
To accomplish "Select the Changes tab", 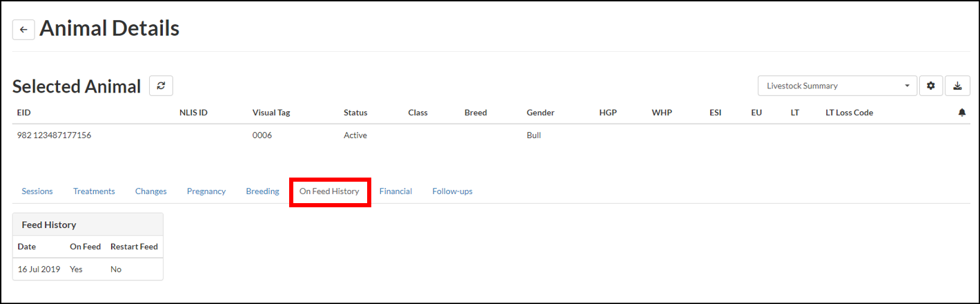I will pos(150,191).
